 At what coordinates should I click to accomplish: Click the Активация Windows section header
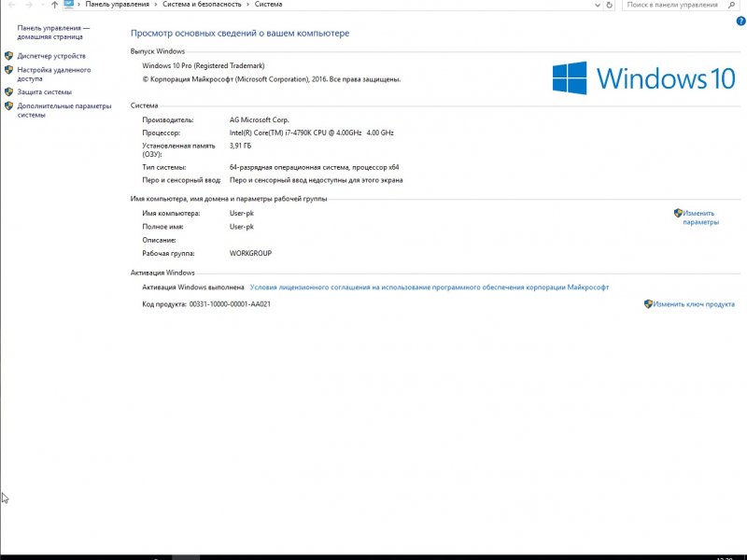click(162, 273)
